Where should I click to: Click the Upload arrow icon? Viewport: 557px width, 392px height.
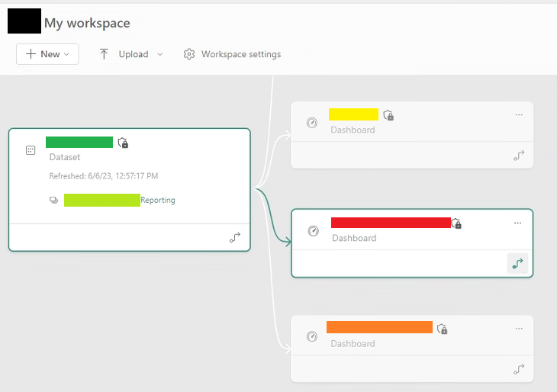point(104,54)
